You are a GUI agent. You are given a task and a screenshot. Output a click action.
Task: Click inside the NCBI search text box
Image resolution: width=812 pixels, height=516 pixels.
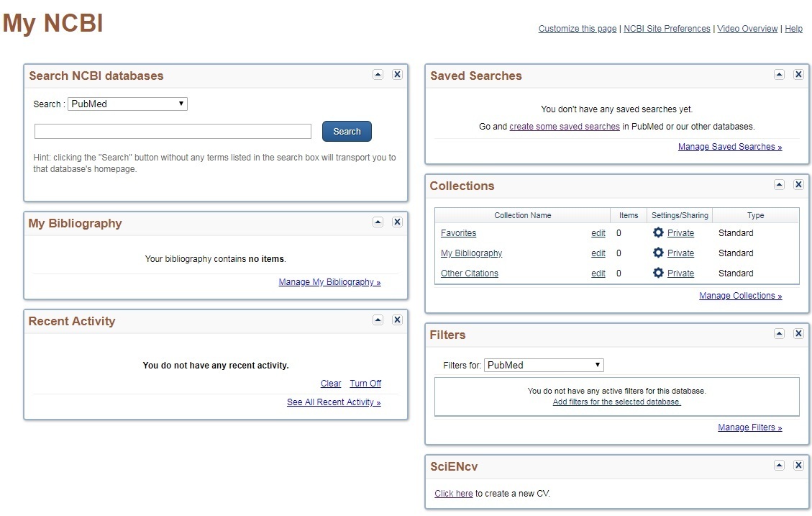click(173, 131)
